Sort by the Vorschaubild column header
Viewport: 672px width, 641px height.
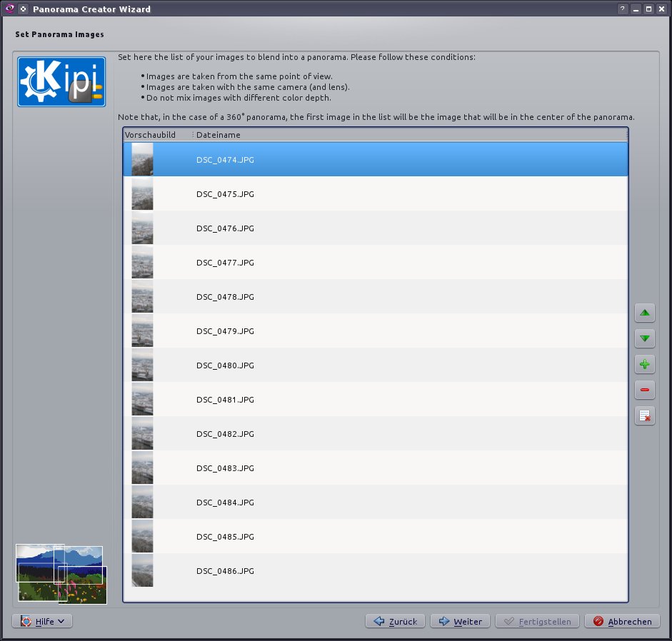pos(158,134)
